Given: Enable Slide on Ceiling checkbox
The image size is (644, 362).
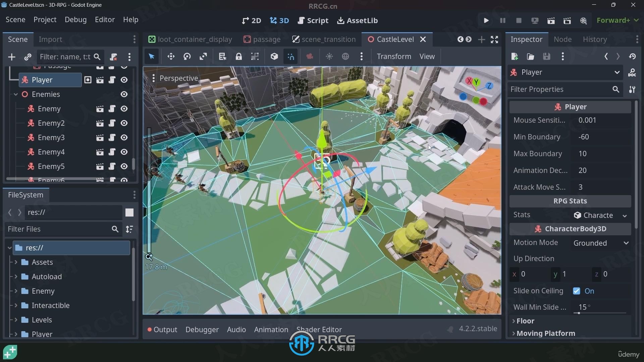Looking at the screenshot, I should pyautogui.click(x=577, y=291).
